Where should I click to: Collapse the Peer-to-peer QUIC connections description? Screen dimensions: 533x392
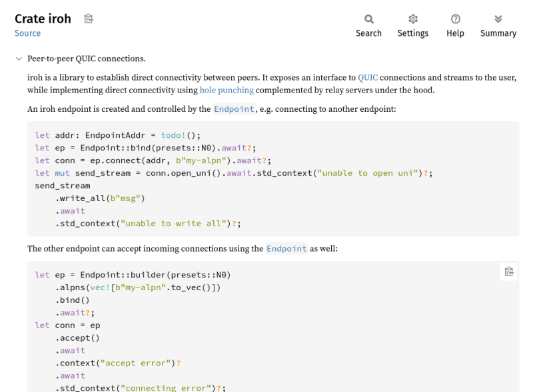pos(19,59)
